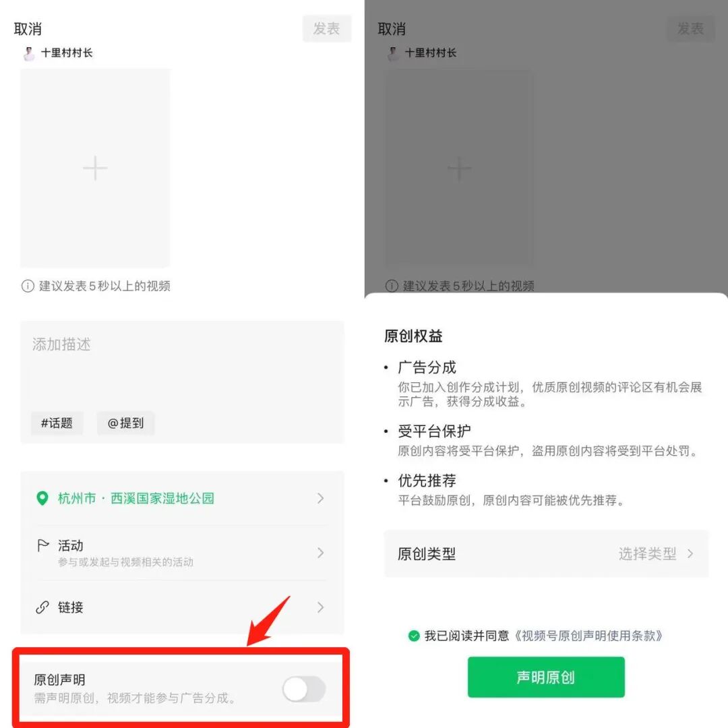Open the 选择类型 dropdown for 原创类型
This screenshot has height=728, width=728.
[x=656, y=553]
